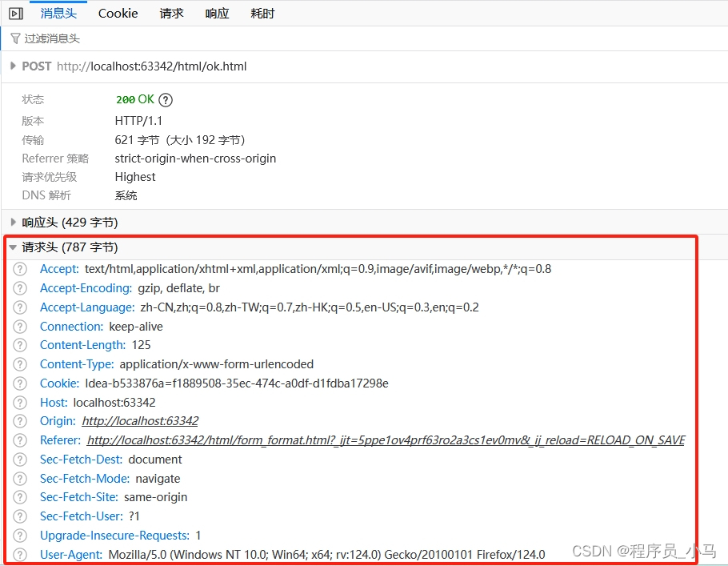
Task: Open help icon for Sec-Fetch-Mode header
Action: [x=20, y=478]
